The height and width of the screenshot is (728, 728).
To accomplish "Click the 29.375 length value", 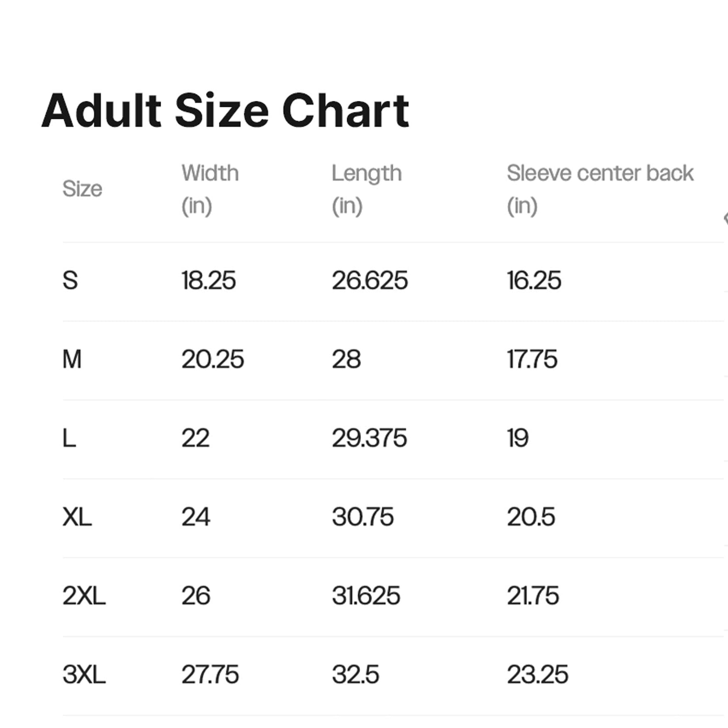I will click(369, 438).
